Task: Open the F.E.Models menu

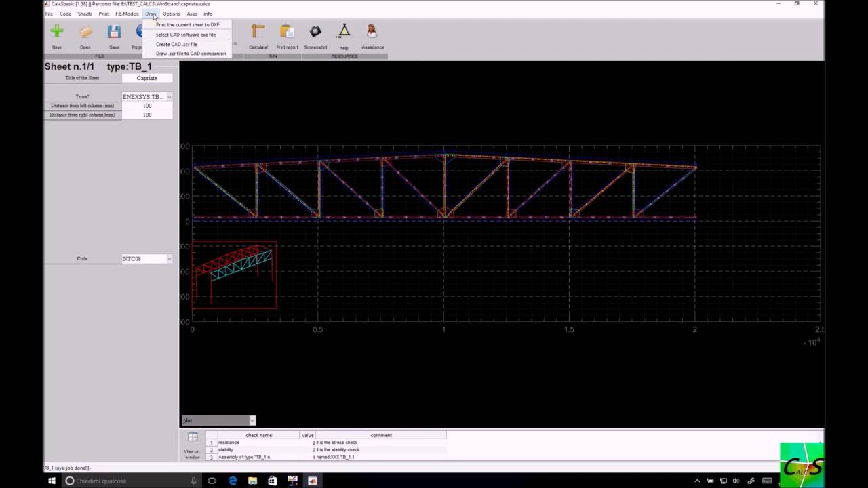Action: [x=127, y=14]
